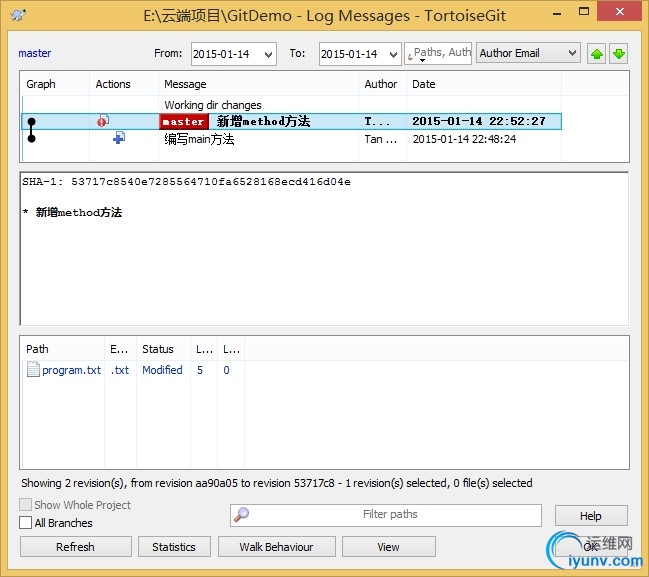The image size is (649, 577).
Task: Click the master branch link
Action: [35, 53]
